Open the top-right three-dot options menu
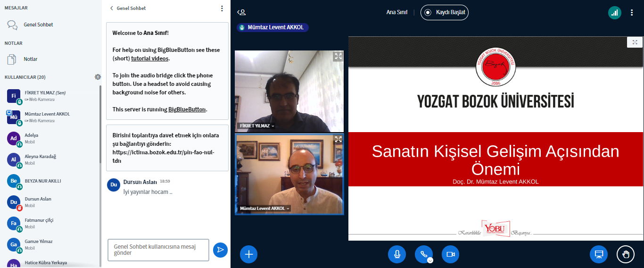This screenshot has height=268, width=644. (x=632, y=13)
